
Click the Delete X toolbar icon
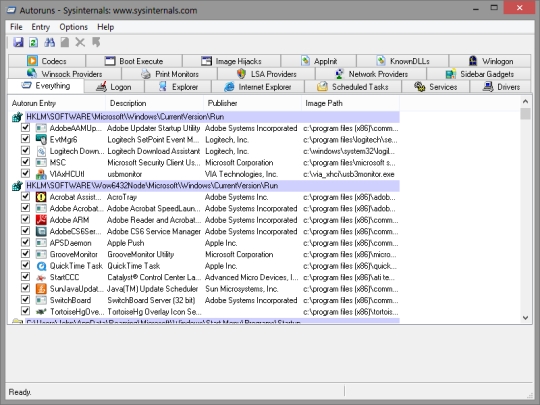pyautogui.click(x=80, y=42)
